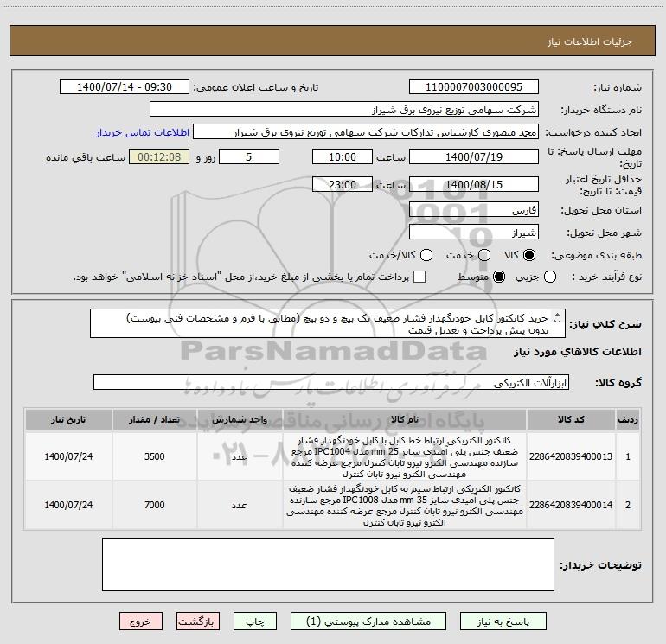Open اطلاعات تماس خریدار link
This screenshot has height=644, width=666.
coord(143,132)
